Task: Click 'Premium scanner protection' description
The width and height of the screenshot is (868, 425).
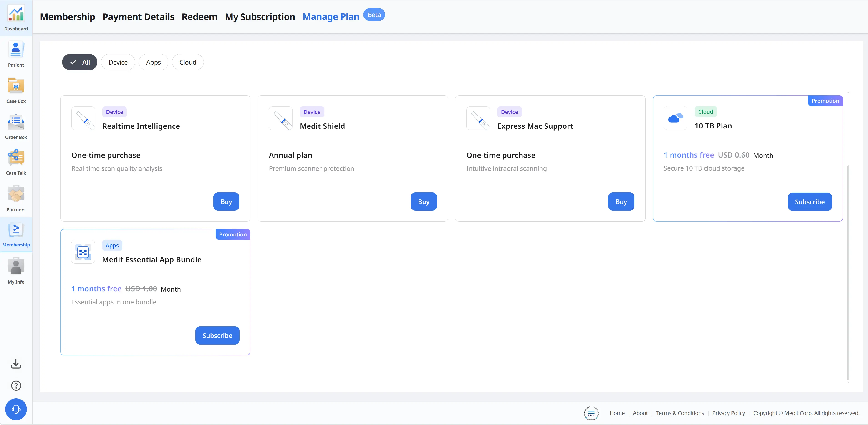Action: click(311, 168)
